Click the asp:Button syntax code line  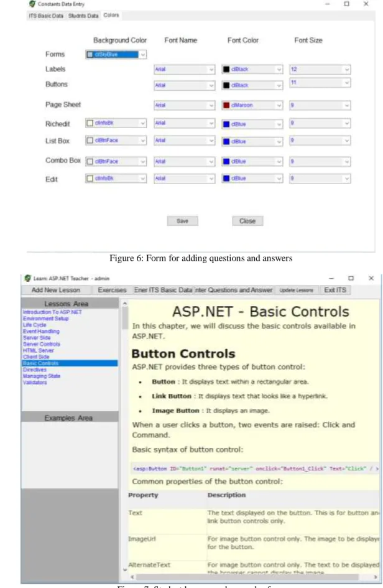click(x=255, y=469)
